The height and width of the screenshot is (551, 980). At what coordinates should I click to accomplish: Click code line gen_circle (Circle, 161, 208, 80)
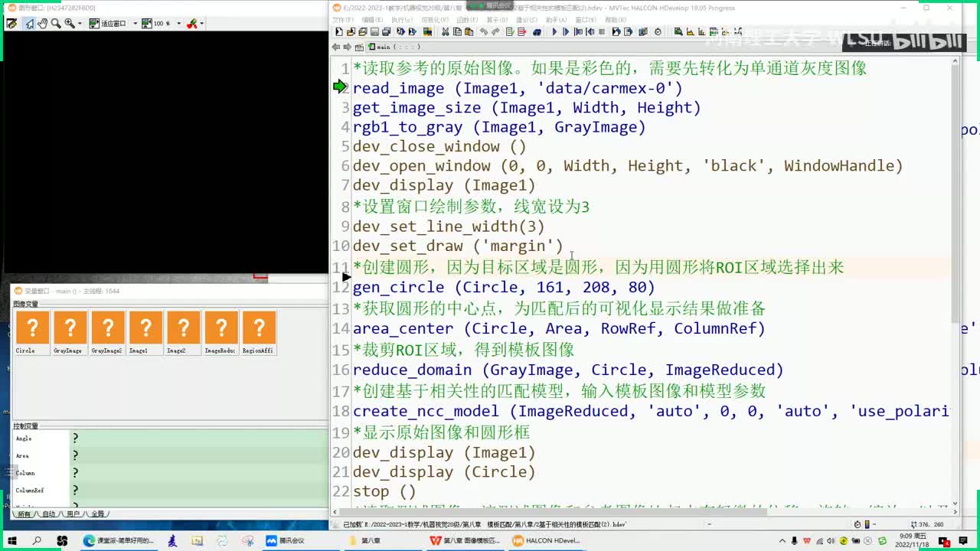504,287
